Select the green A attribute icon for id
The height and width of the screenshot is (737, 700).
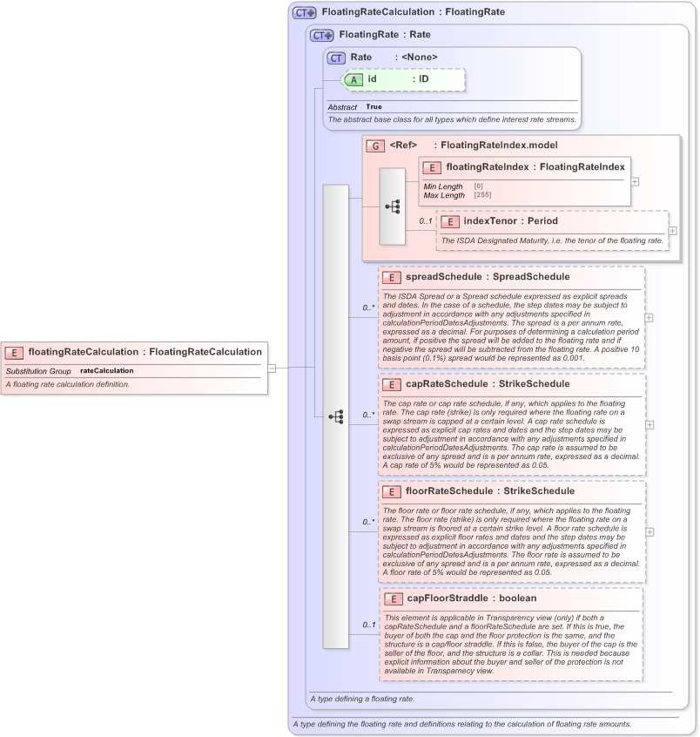pyautogui.click(x=353, y=79)
